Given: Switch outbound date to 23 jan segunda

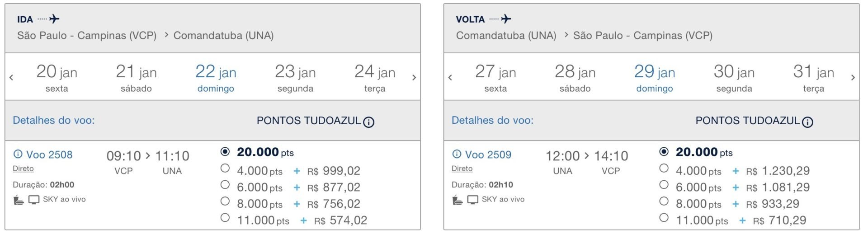Looking at the screenshot, I should [295, 78].
